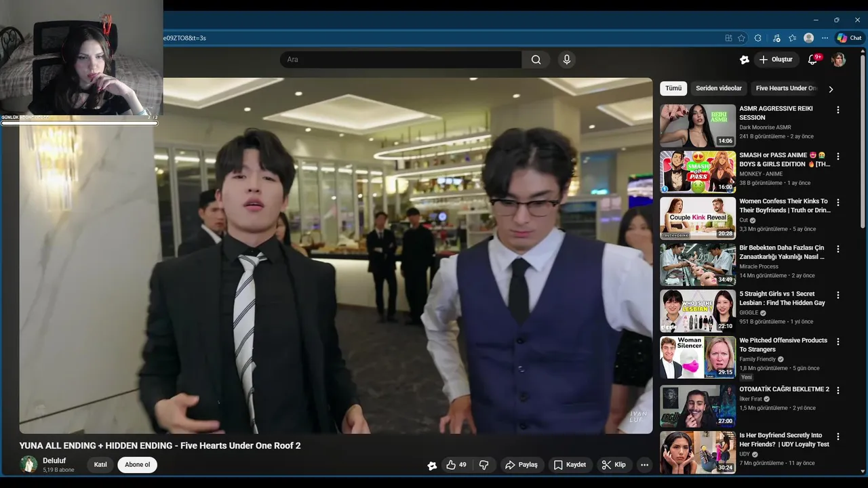
Task: Open Edge extensions puzzle icon
Action: coord(758,38)
